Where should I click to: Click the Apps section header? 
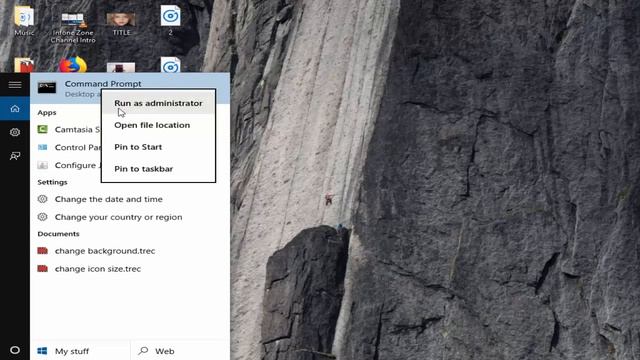pyautogui.click(x=47, y=113)
